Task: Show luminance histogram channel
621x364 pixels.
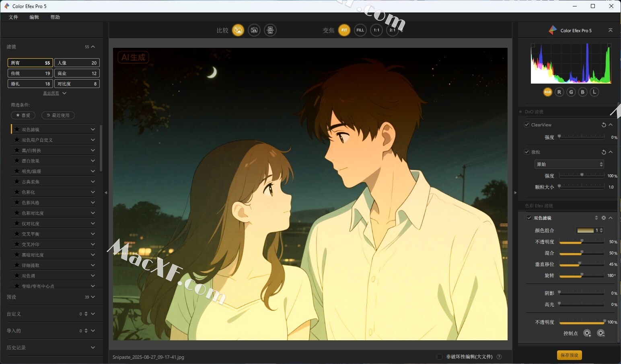Action: click(x=594, y=92)
